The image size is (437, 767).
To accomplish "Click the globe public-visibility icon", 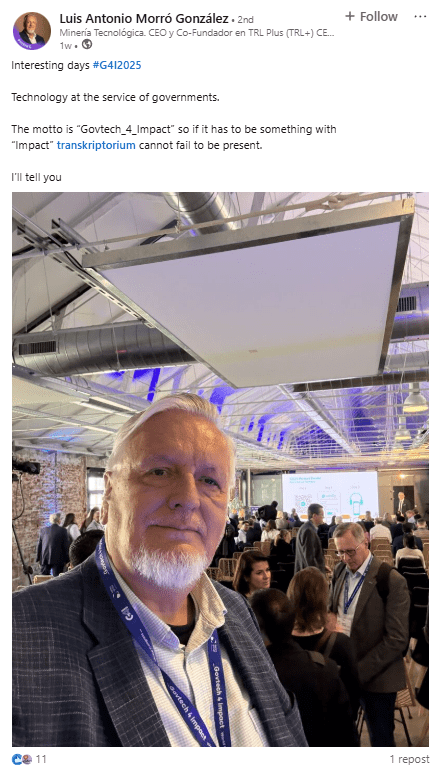I will coord(87,45).
